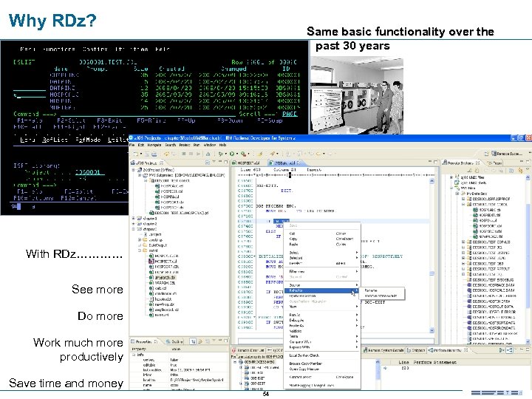Viewport: 532px width, 399px height.
Task: Click the RefList menu in ISPF screen
Action: point(55,140)
